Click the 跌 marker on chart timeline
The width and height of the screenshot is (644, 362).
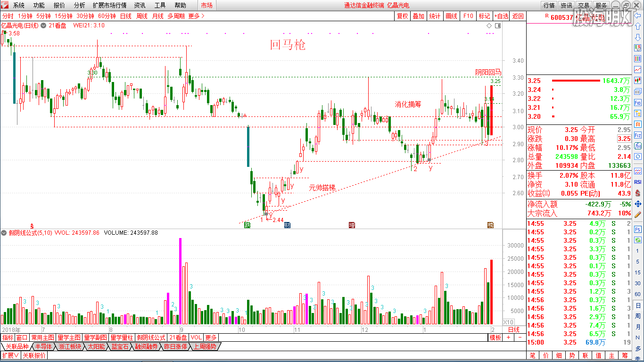[x=247, y=225]
